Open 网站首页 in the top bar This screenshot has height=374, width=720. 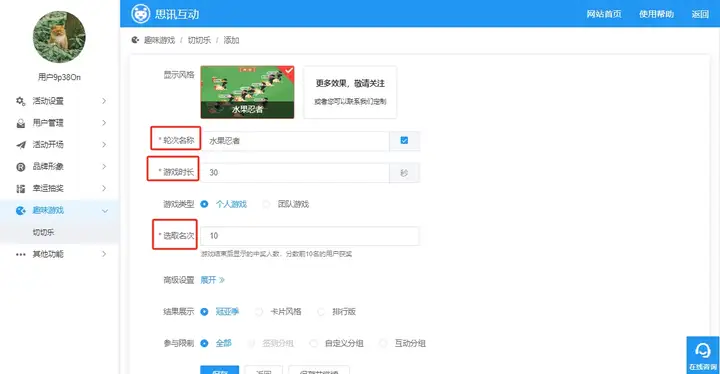point(604,14)
